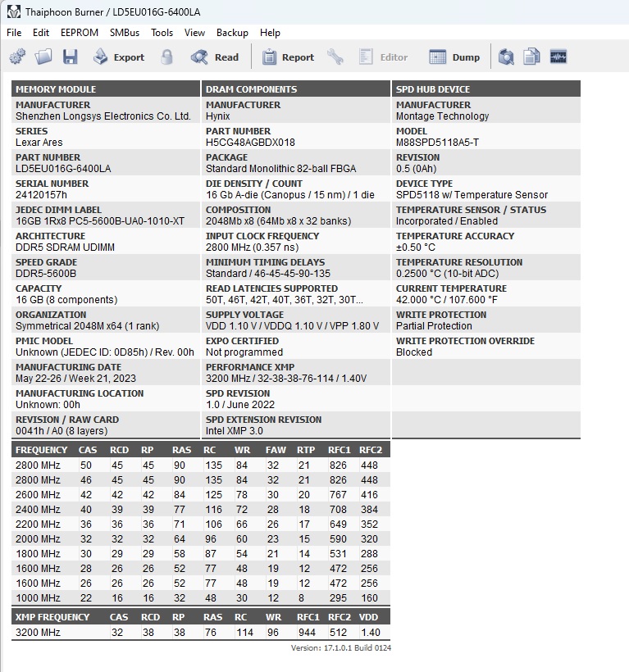Click the DRAM COMPONENTS section header
This screenshot has width=629, height=672.
point(296,89)
